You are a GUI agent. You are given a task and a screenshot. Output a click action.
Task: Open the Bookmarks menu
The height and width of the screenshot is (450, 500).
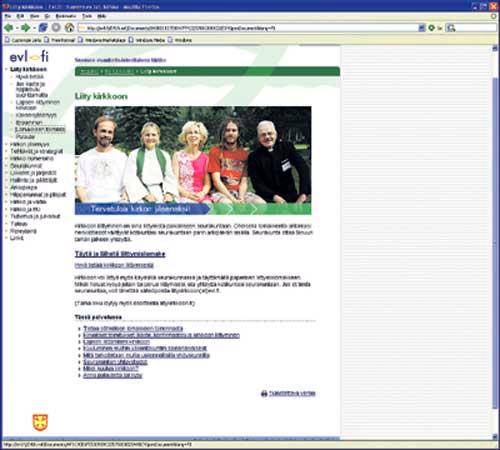click(x=66, y=16)
